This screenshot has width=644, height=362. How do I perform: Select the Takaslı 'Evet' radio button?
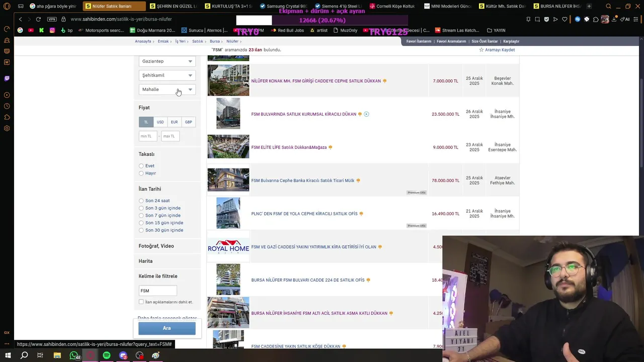pyautogui.click(x=141, y=166)
